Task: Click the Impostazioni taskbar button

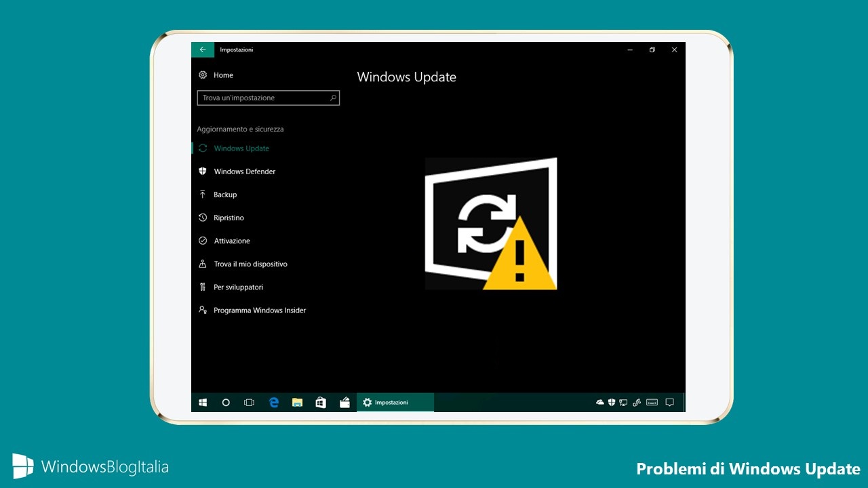Action: (395, 403)
